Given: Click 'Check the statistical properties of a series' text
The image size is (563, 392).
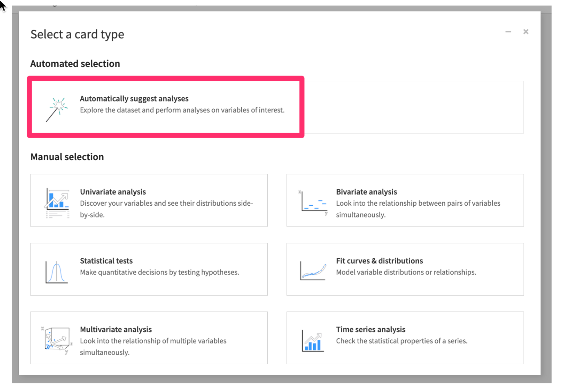Looking at the screenshot, I should [402, 341].
